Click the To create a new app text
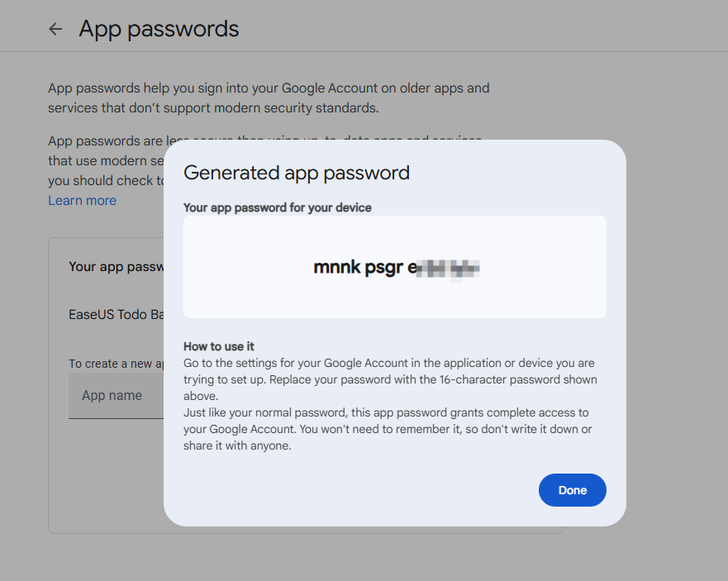This screenshot has width=728, height=581. pos(116,364)
